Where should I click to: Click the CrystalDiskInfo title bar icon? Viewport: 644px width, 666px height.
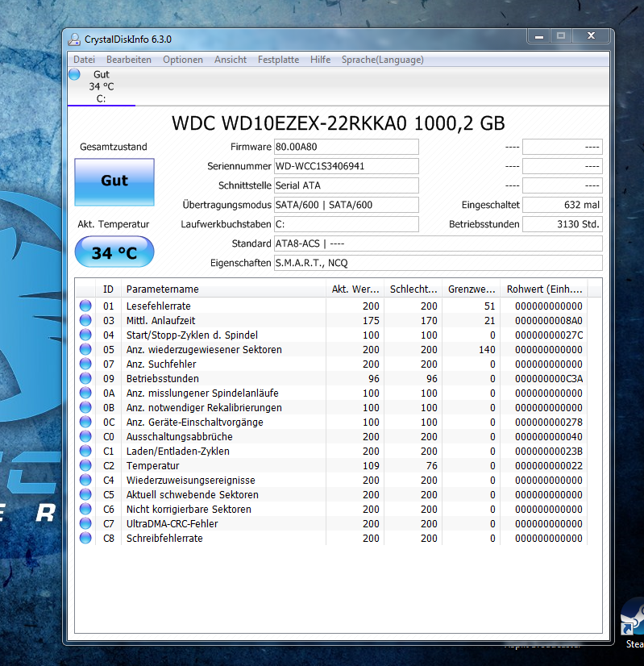[x=74, y=40]
